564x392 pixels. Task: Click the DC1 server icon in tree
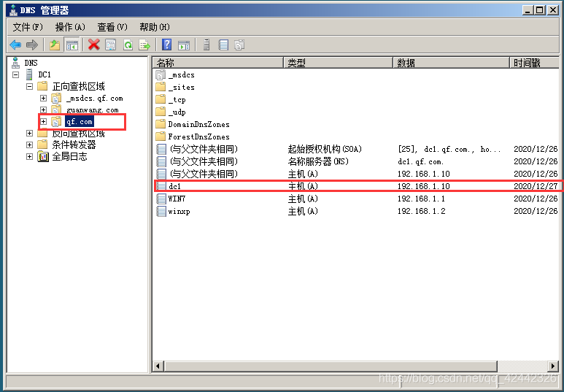pyautogui.click(x=29, y=74)
